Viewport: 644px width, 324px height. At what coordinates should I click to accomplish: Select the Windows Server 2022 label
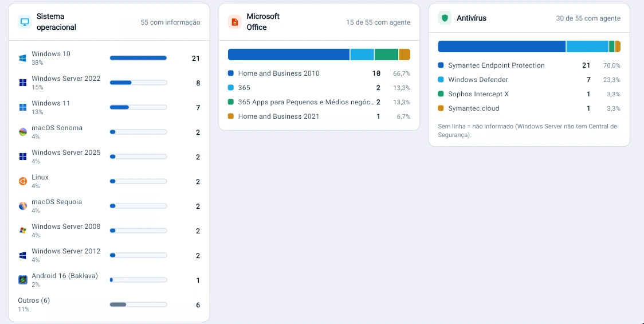[66, 79]
